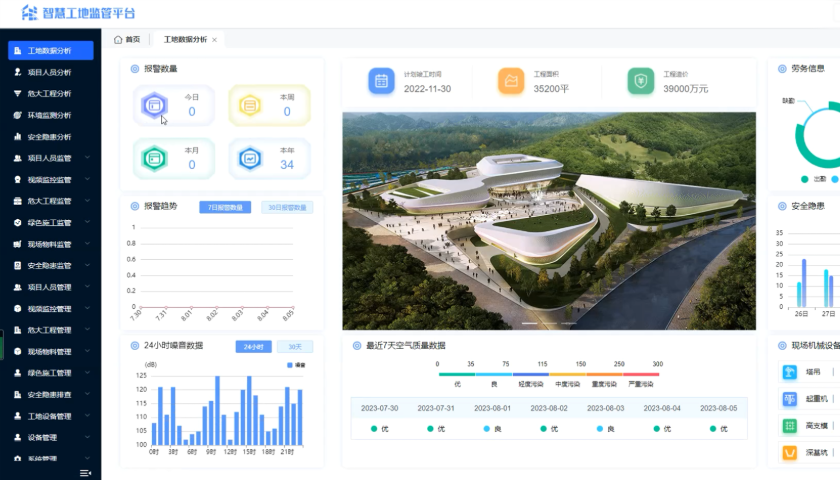Switch noise data to 30天 view
This screenshot has height=480, width=840.
[294, 346]
